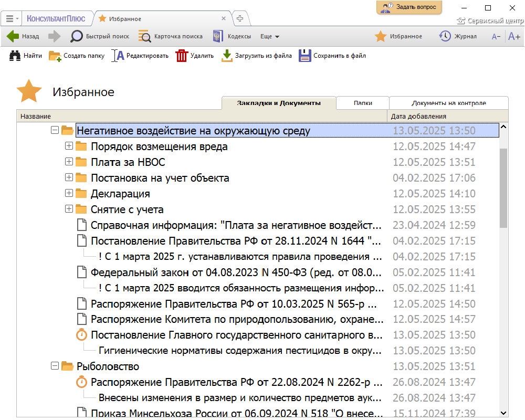Expand the Плата за НВОС folder
This screenshot has height=420, width=525.
[x=69, y=161]
